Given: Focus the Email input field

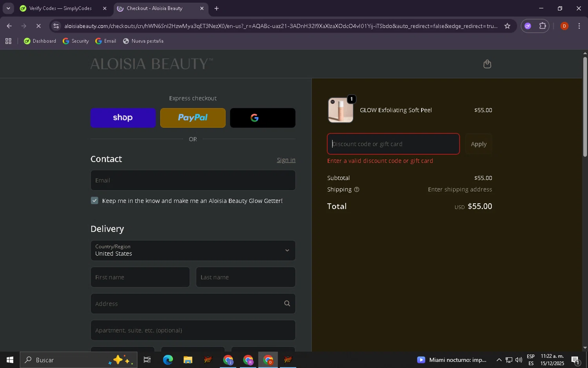Looking at the screenshot, I should [x=193, y=180].
